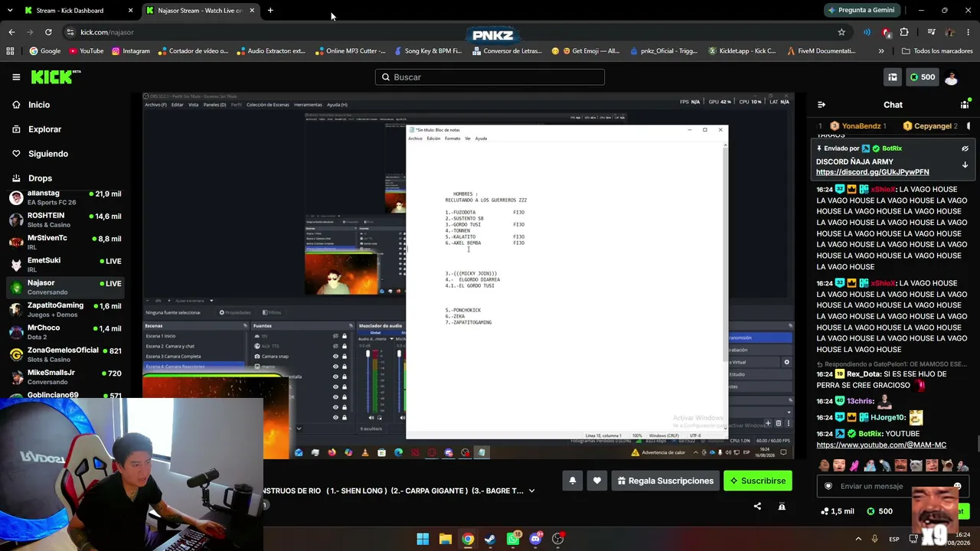
Task: Open a new browser tab
Action: pyautogui.click(x=270, y=11)
